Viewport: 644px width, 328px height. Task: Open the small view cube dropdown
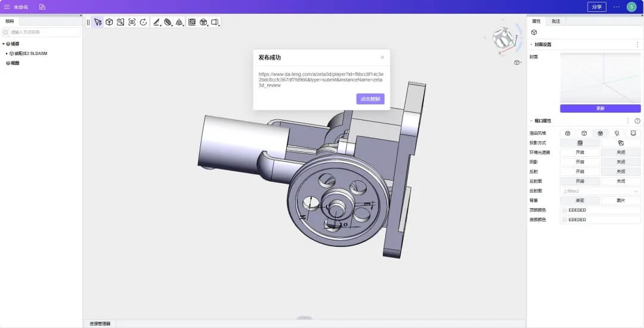click(x=518, y=63)
